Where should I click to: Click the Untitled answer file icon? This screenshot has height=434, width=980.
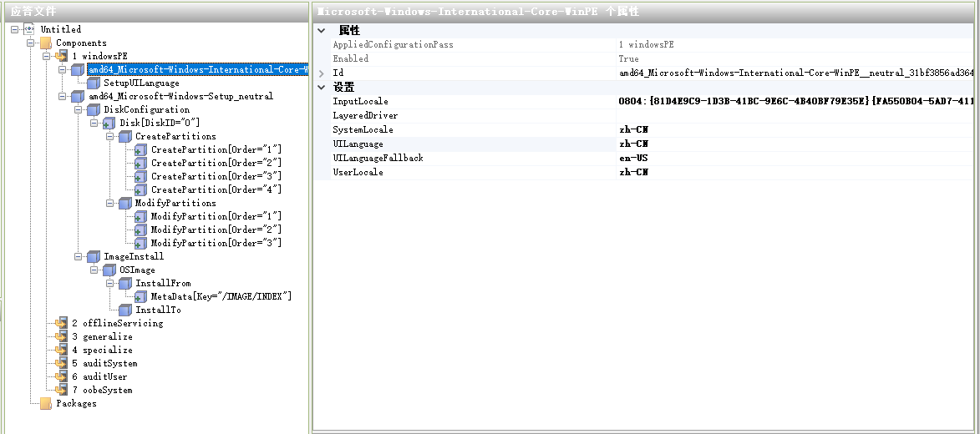click(28, 29)
